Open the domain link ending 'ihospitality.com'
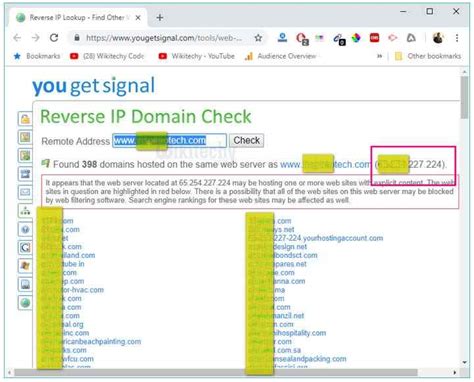 point(287,333)
